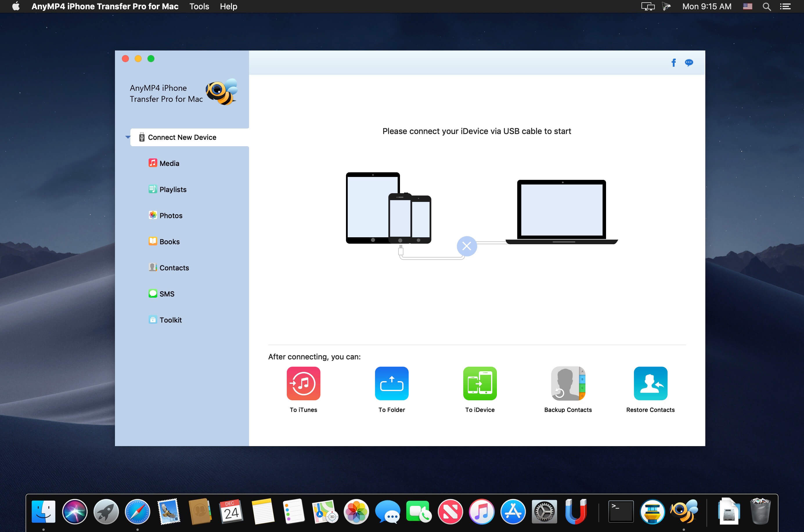The height and width of the screenshot is (532, 804).
Task: Open the Media section in sidebar
Action: coord(169,163)
